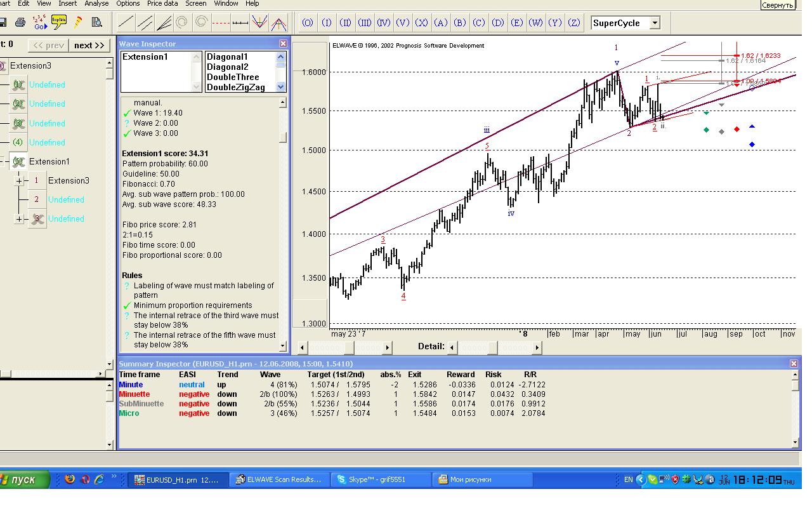Click the Detail slider right arrow
The image size is (812, 508).
click(537, 347)
